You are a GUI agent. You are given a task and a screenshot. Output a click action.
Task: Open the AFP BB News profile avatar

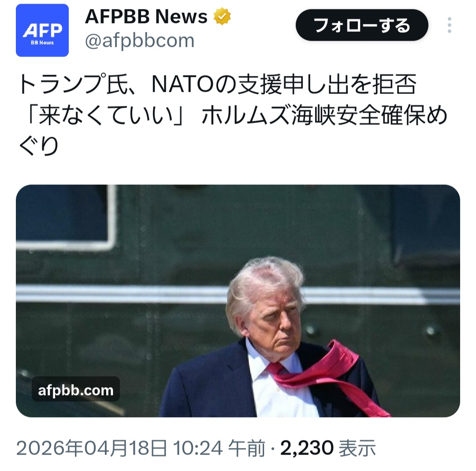point(42,30)
